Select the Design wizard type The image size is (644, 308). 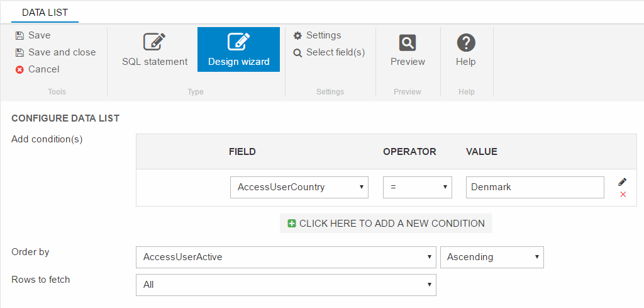click(x=238, y=50)
